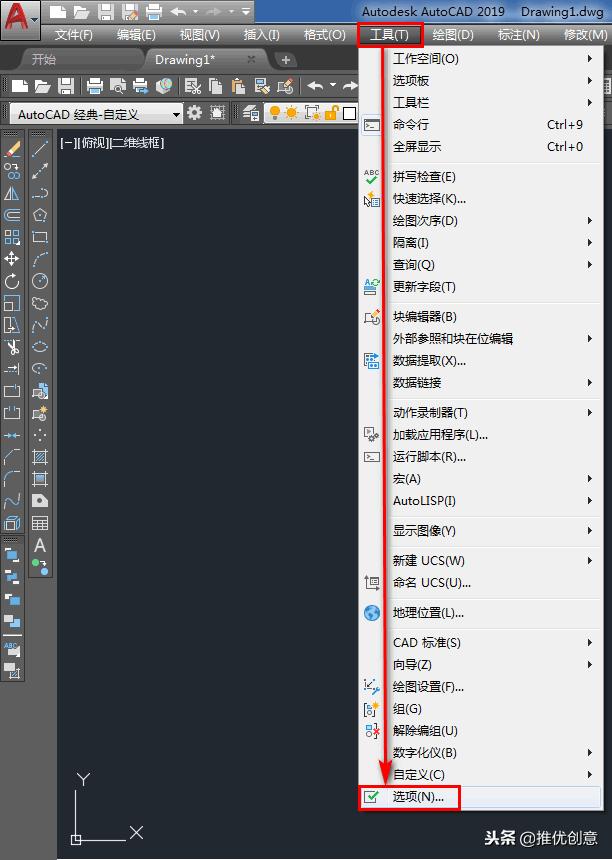Select the Array tool
The width and height of the screenshot is (612, 860).
[x=12, y=237]
